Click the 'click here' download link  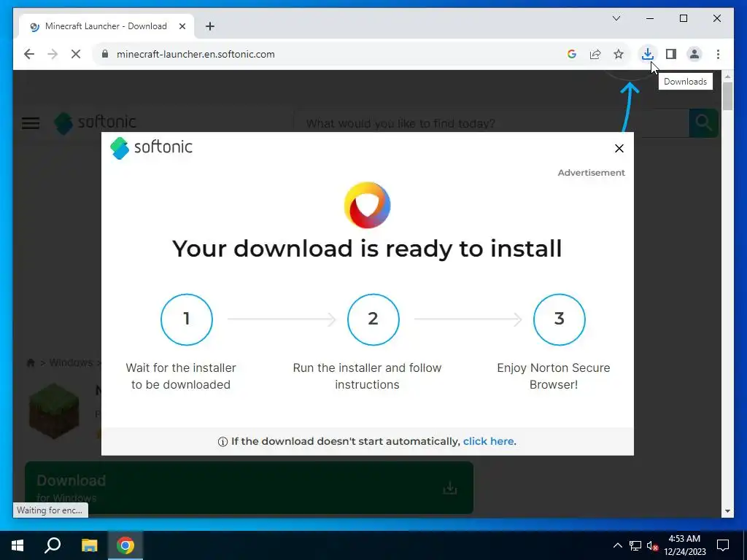pyautogui.click(x=488, y=441)
